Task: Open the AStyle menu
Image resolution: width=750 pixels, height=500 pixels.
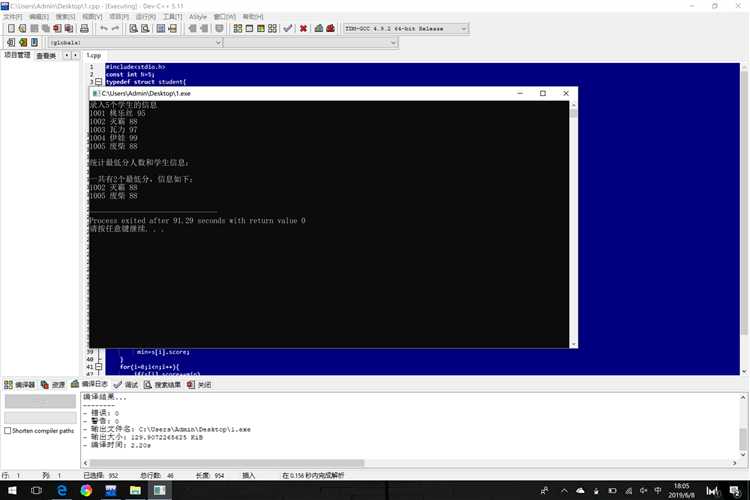Action: [x=198, y=17]
